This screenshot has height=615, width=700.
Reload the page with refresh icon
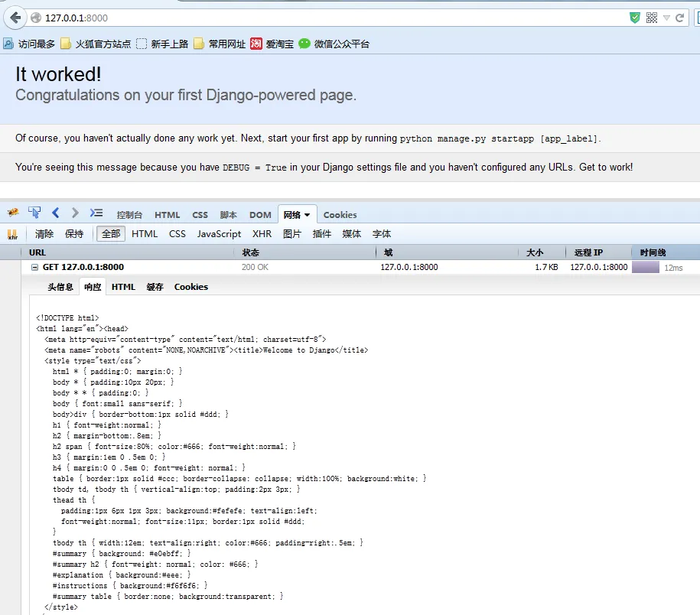pos(679,18)
